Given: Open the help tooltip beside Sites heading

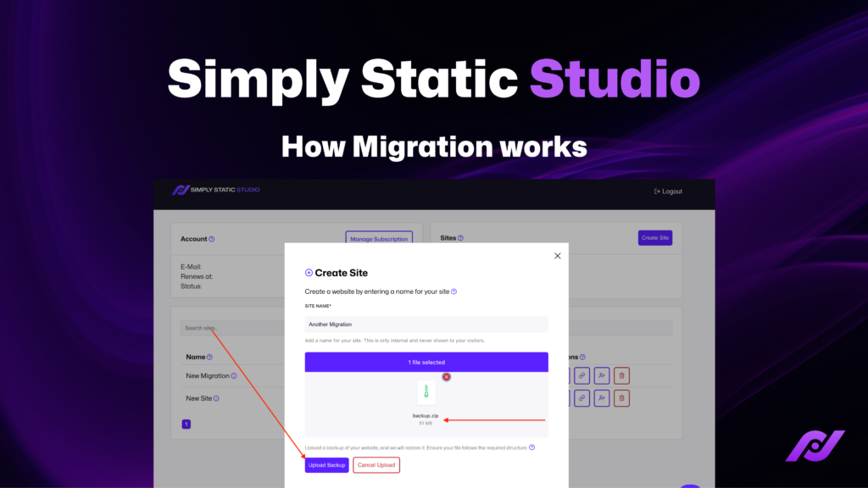Looking at the screenshot, I should click(x=460, y=238).
